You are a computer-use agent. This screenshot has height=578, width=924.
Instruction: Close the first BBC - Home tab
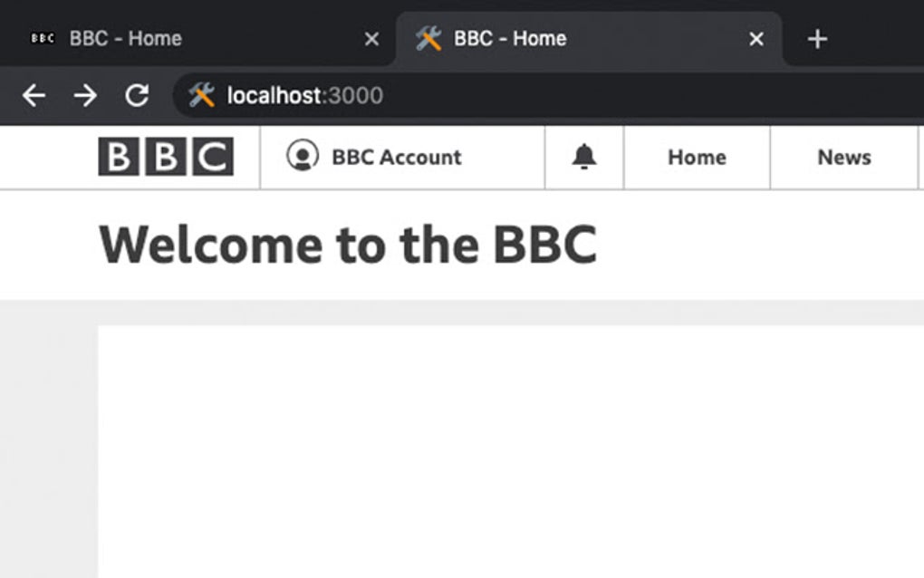[x=371, y=38]
